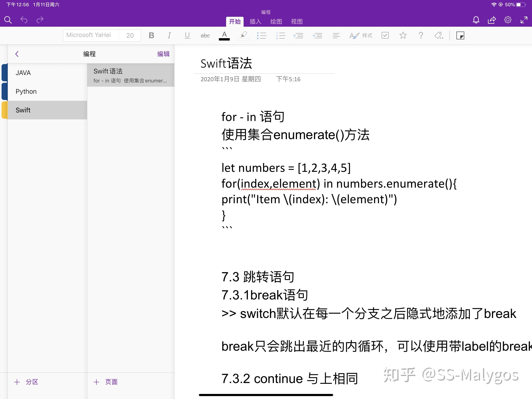The height and width of the screenshot is (399, 532).
Task: Toggle underline formatting
Action: [187, 35]
